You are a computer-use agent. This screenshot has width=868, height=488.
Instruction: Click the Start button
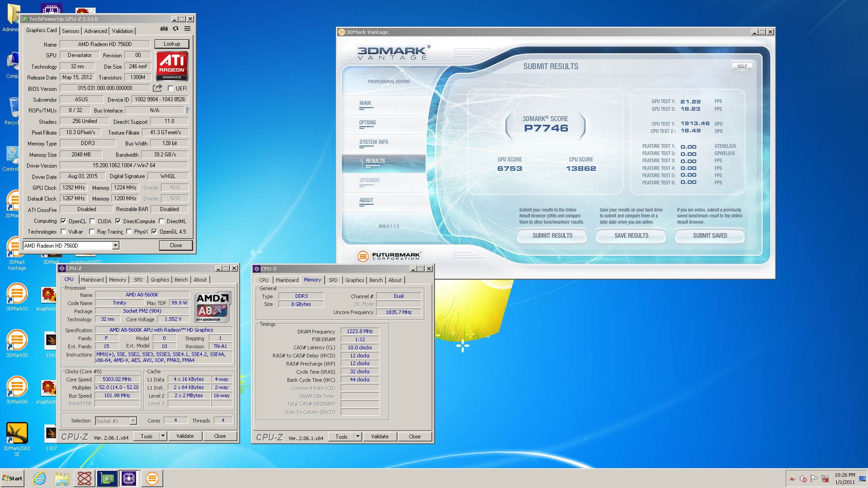(x=13, y=479)
